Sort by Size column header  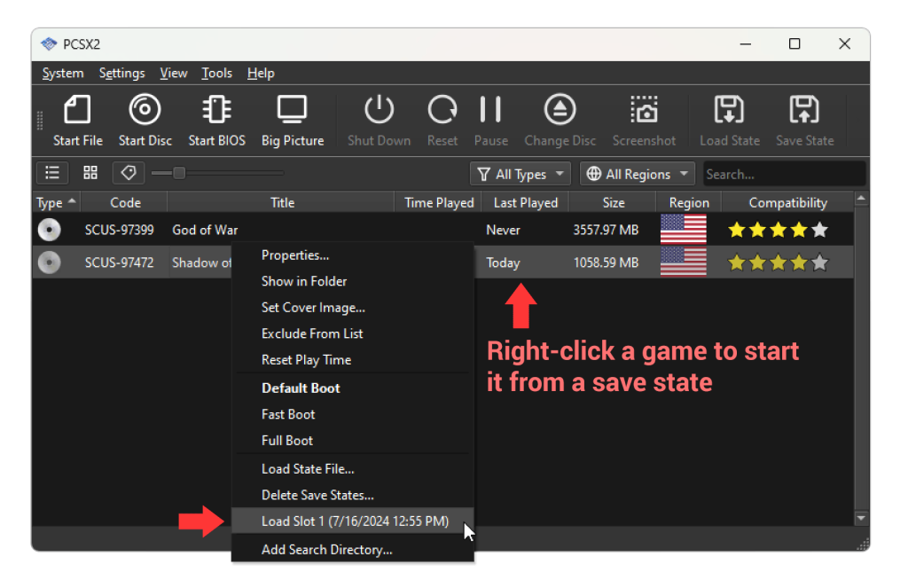coord(614,203)
